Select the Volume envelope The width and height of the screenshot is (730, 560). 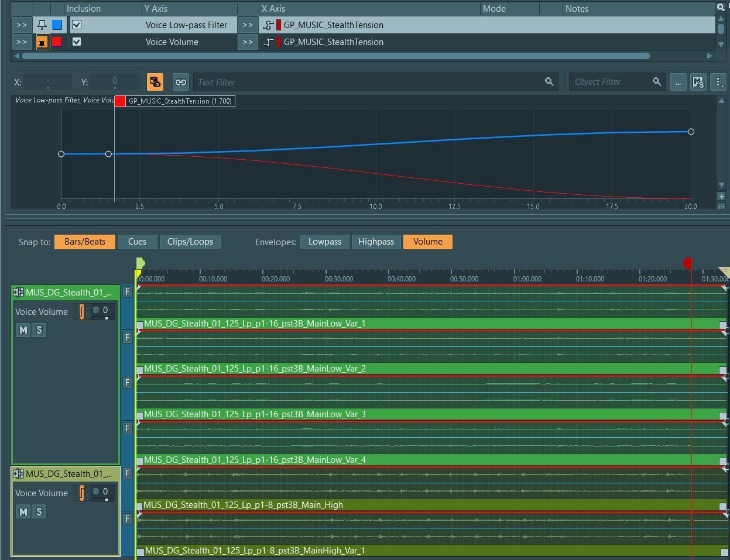tap(428, 242)
